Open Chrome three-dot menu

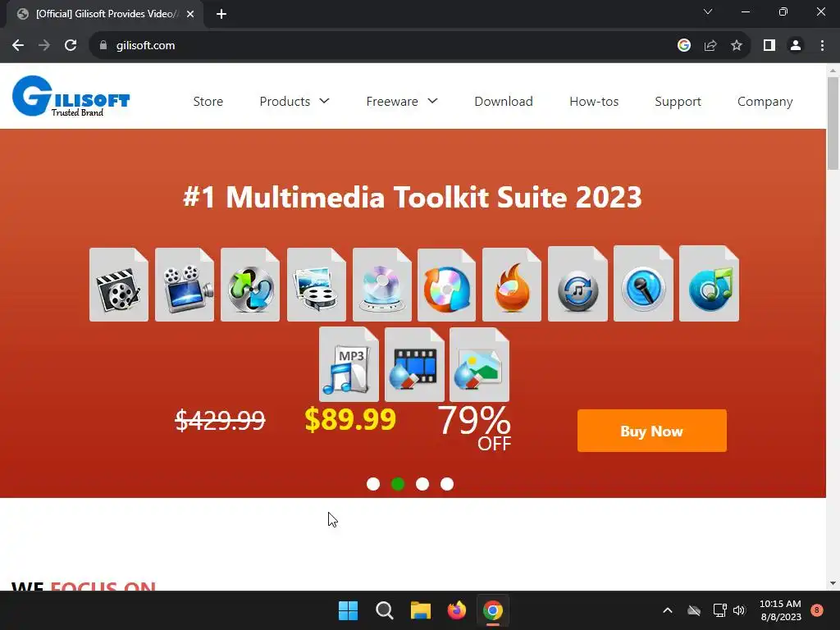tap(822, 46)
